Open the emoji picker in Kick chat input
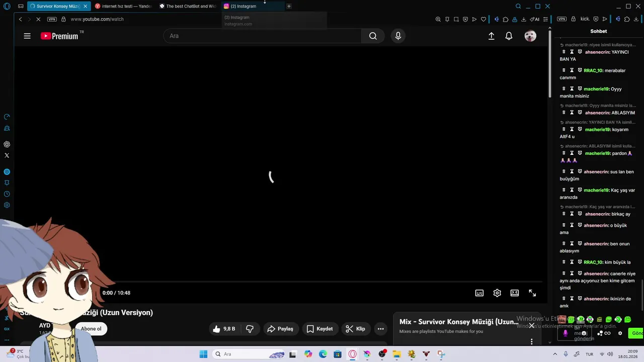This screenshot has height=362, width=644. [x=584, y=333]
